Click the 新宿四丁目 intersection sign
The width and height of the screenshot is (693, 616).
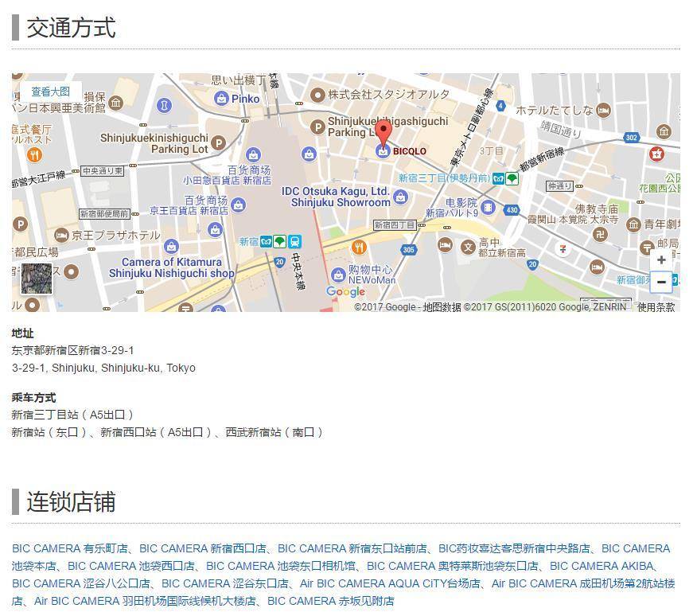[x=394, y=225]
